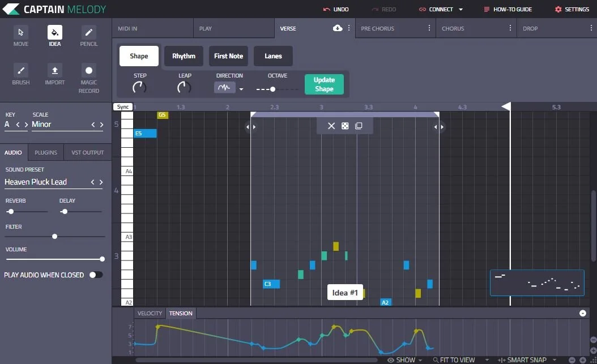Switch to the Play tab

click(234, 28)
